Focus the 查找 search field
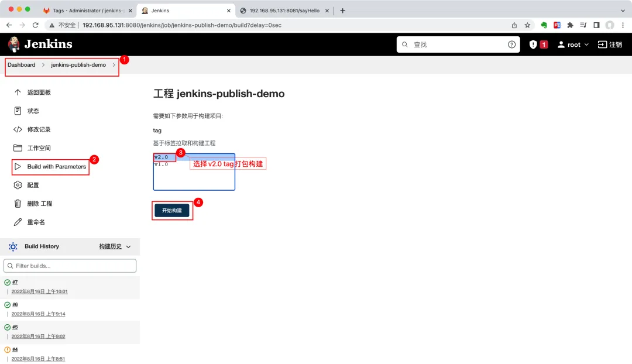This screenshot has height=364, width=632. 458,44
